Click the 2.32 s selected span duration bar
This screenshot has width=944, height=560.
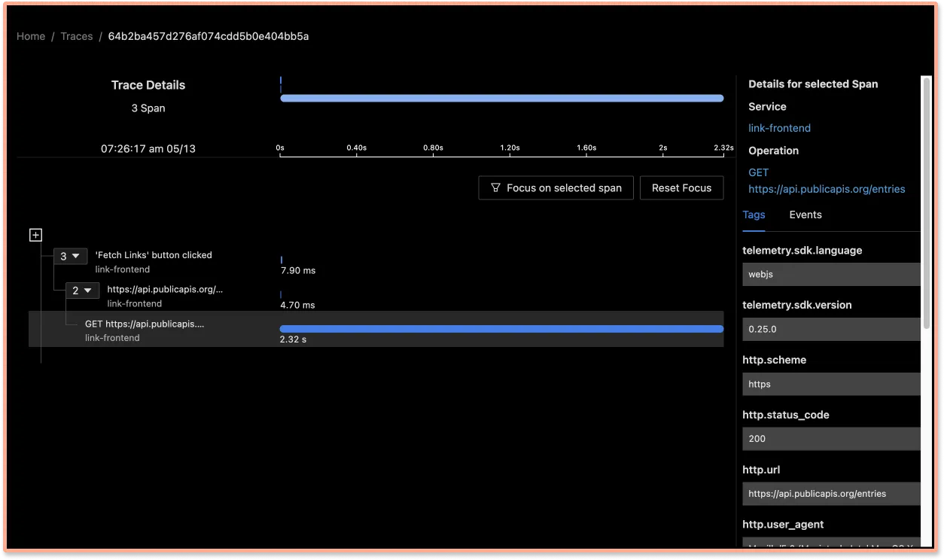pos(501,329)
